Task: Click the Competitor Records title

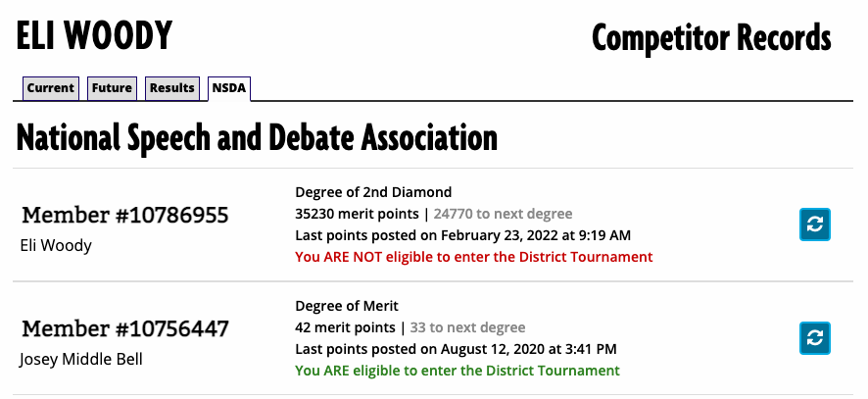Action: coord(711,38)
